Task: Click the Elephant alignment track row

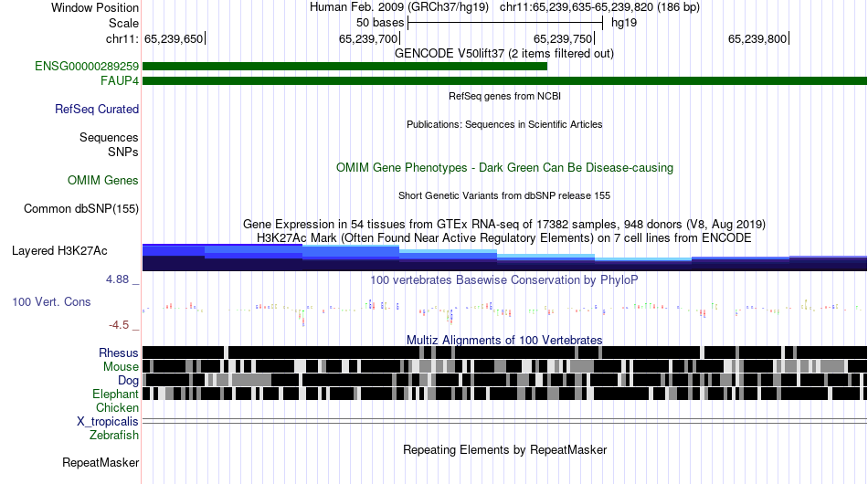Action: pyautogui.click(x=505, y=394)
